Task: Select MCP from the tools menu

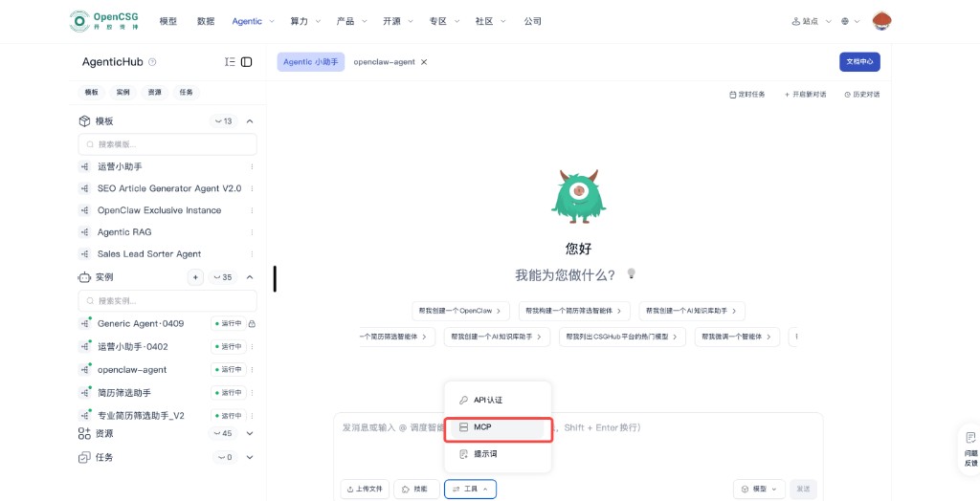Action: (x=498, y=427)
